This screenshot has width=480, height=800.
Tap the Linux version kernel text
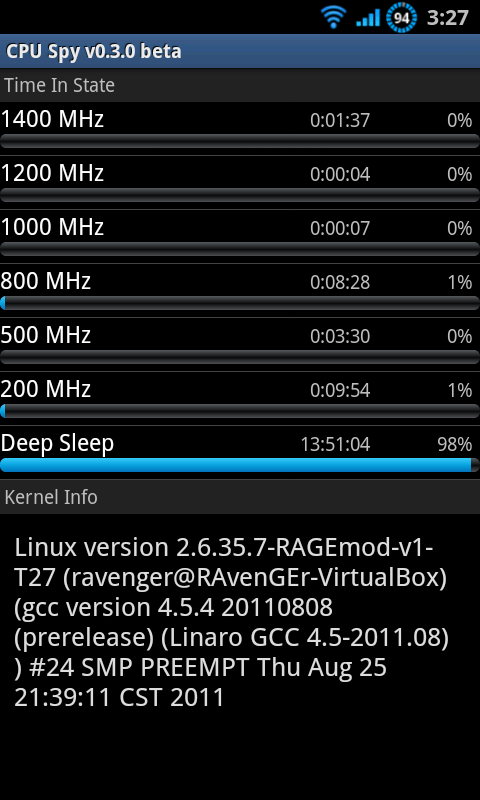[231, 622]
